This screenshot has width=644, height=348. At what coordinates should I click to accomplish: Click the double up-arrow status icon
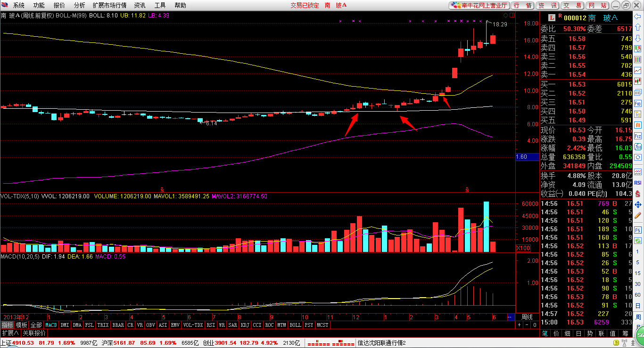[633, 343]
